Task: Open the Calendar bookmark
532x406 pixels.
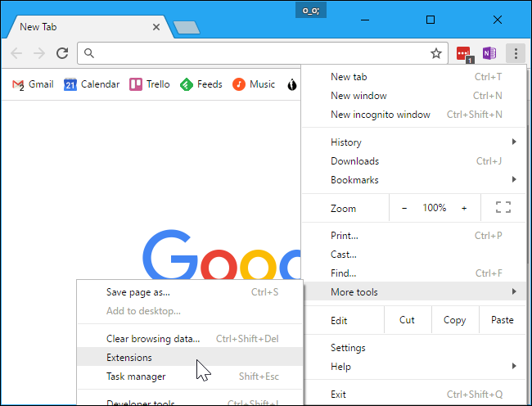Action: (92, 84)
